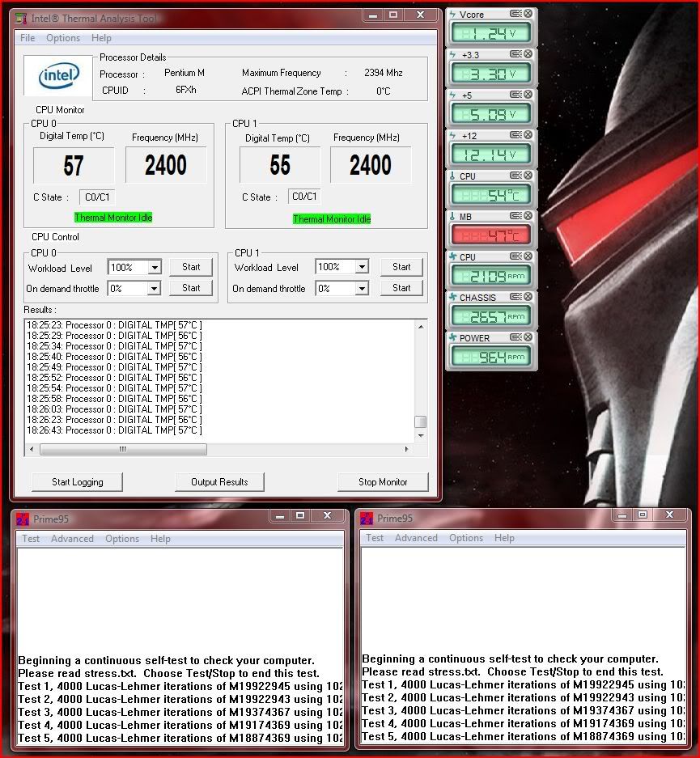This screenshot has height=758, width=700.
Task: Close the +12 voltage gadget with its X icon
Action: (528, 135)
